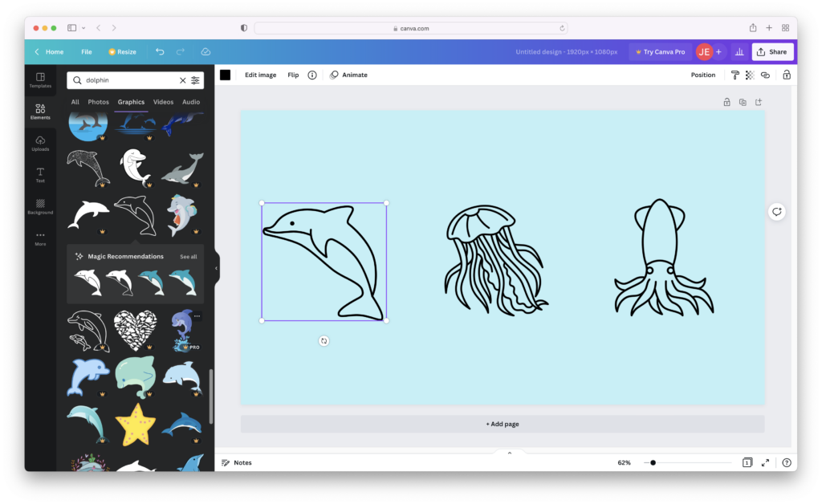Lock the page with padlock above canvas
This screenshot has width=822, height=504.
(x=726, y=102)
